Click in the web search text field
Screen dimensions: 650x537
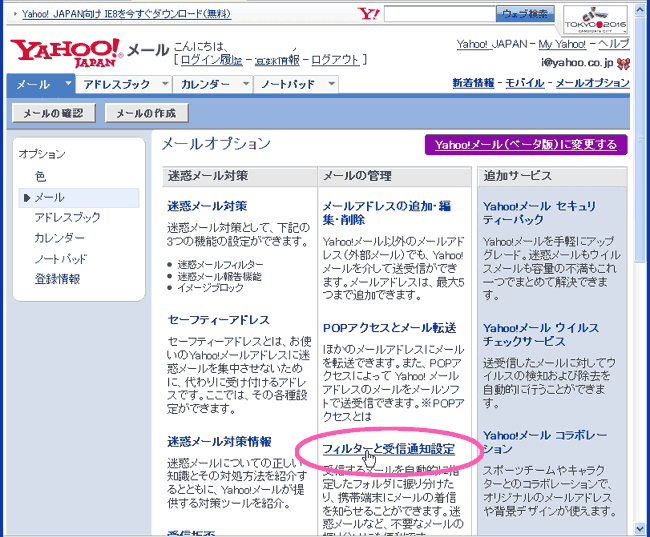pyautogui.click(x=440, y=14)
